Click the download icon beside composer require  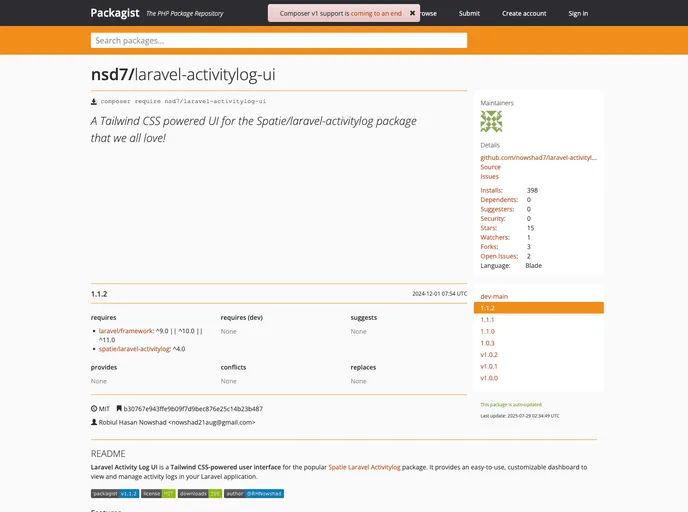93,101
